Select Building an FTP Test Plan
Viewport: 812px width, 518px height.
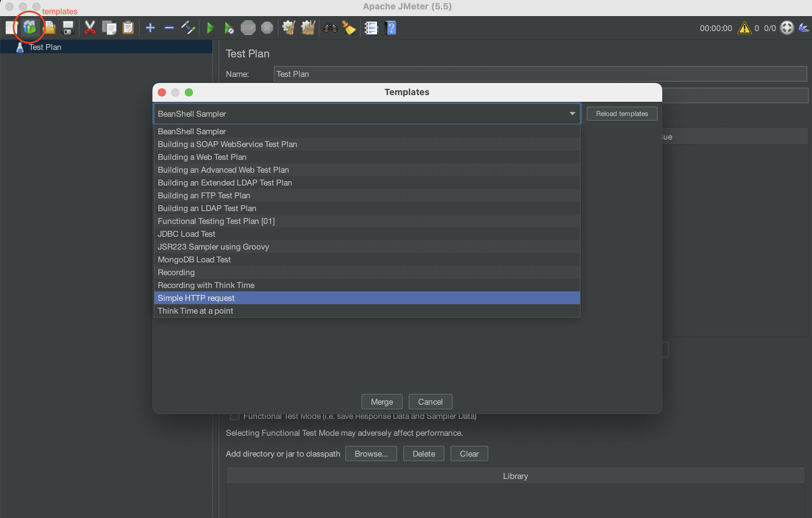pyautogui.click(x=367, y=195)
